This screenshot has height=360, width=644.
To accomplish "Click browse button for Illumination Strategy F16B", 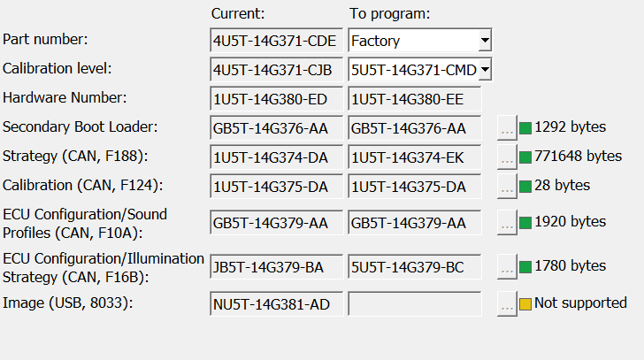I will [x=507, y=267].
